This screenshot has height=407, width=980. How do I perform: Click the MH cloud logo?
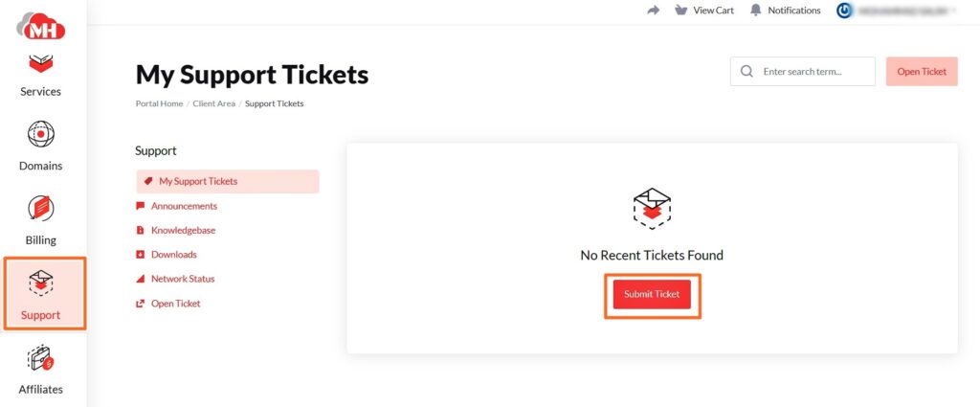click(41, 26)
